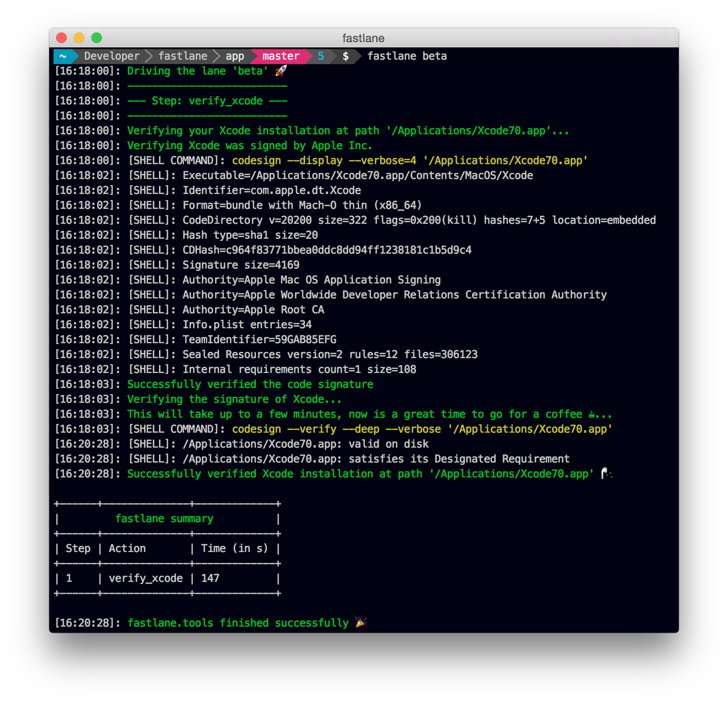Click the 'Executable=/Applications/Xcode70.app' line

[358, 175]
